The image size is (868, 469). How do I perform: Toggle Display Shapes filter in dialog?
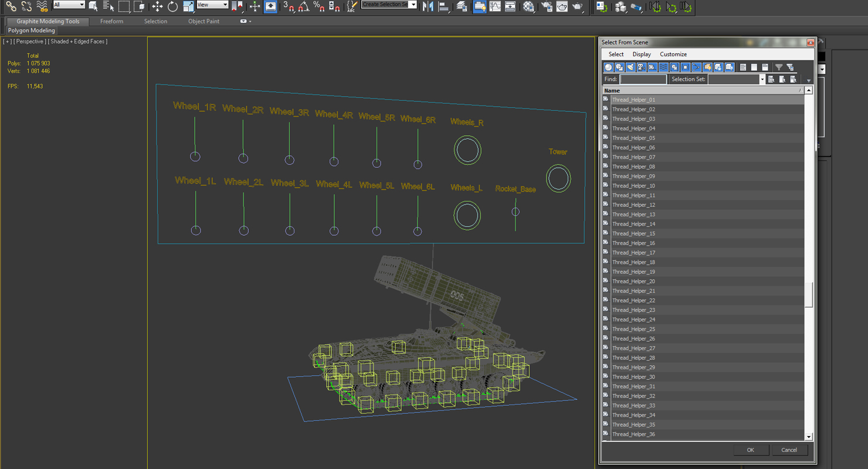[619, 67]
